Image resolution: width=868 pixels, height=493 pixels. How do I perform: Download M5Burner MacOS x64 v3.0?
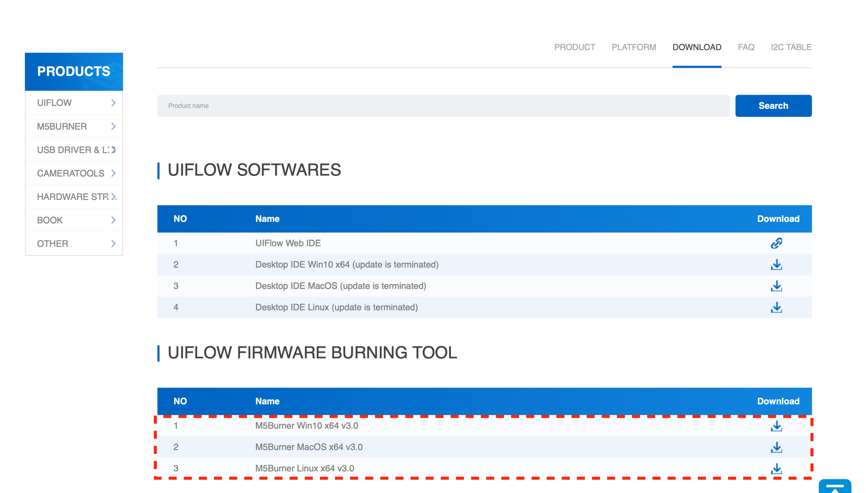click(x=776, y=447)
